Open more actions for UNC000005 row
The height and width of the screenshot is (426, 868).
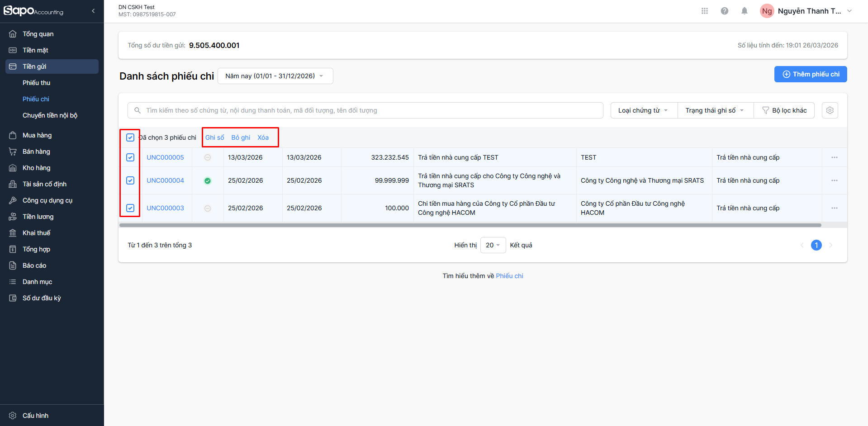[834, 157]
